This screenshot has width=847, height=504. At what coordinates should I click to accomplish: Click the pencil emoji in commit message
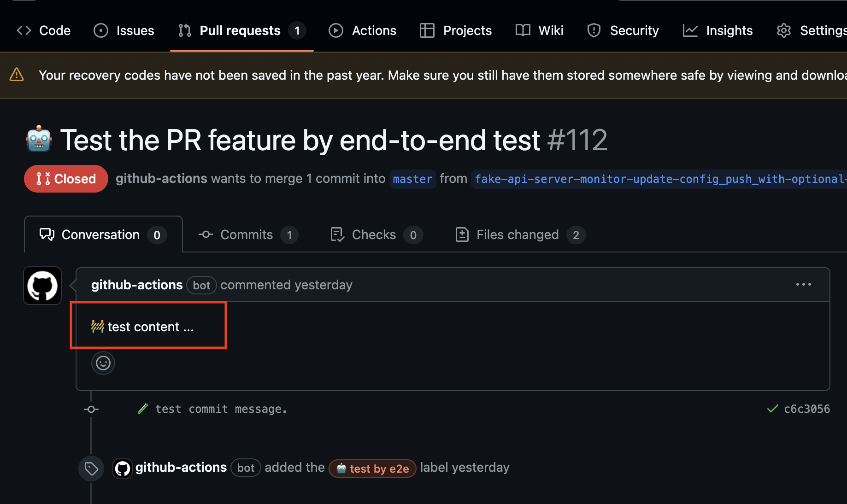[143, 409]
